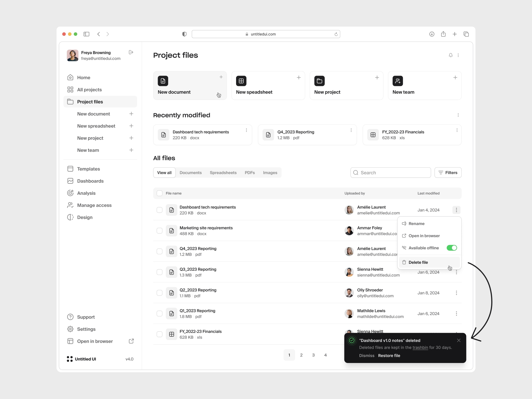Select the Templates sidebar icon
This screenshot has width=532, height=399.
click(x=70, y=169)
